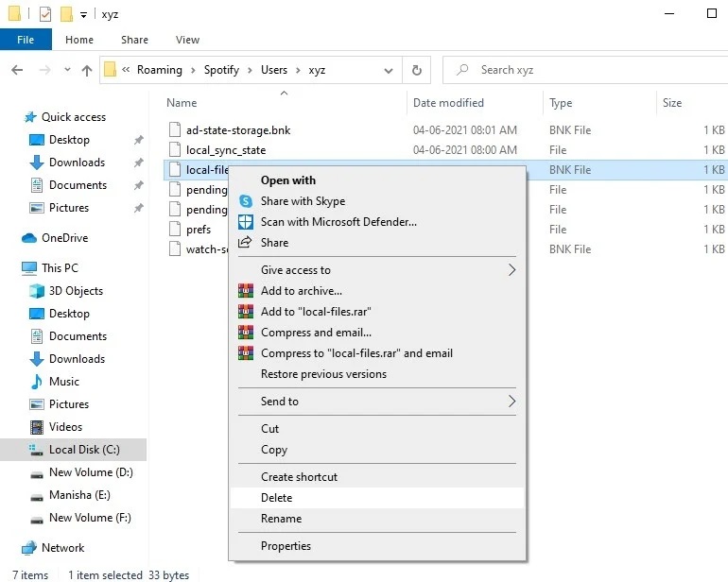Choose Share with Skype
Screen dimensions: 728x582
(x=303, y=201)
